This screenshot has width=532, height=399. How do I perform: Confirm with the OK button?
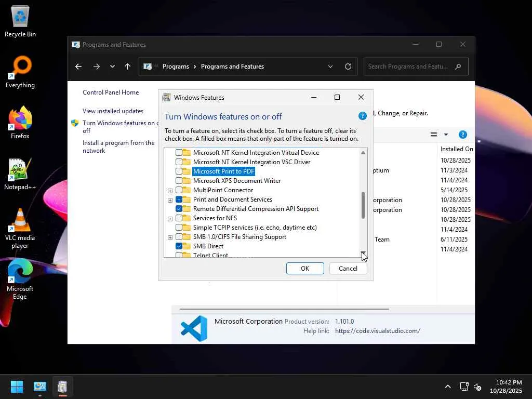305,269
